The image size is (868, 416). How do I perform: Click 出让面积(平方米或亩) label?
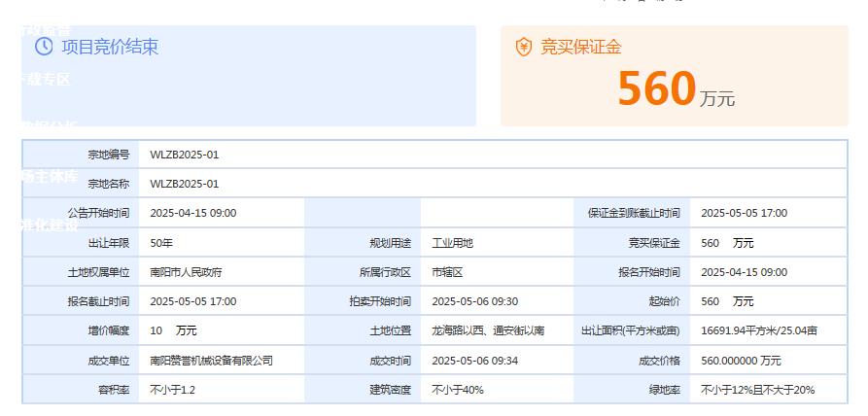point(631,330)
